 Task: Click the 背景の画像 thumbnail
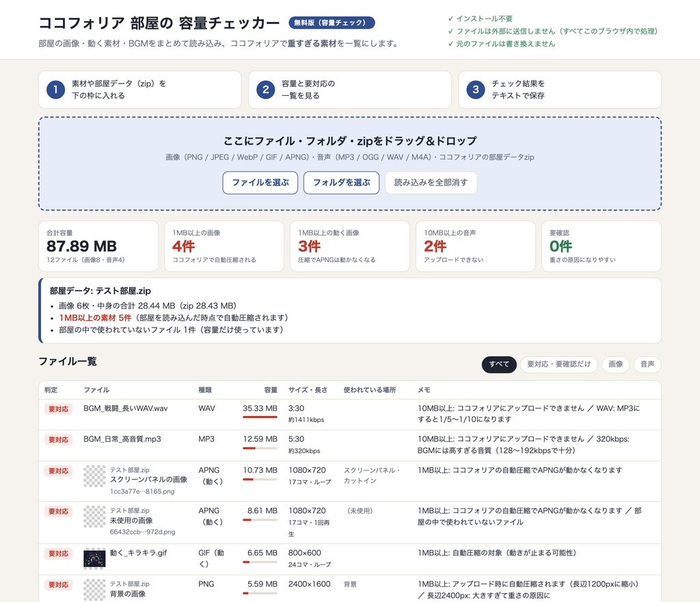[94, 590]
